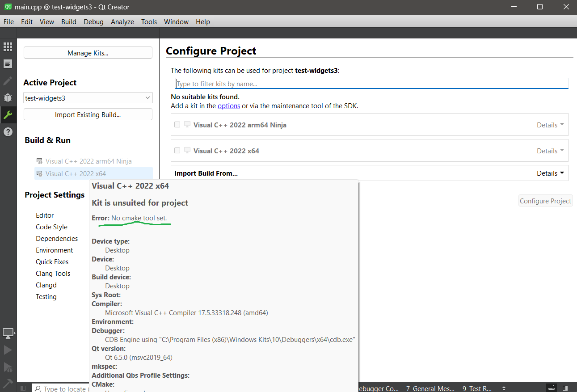Select Visual C++ 2022 arm64 Ninja in Build & Run
Screen dimensions: 577x392
point(88,161)
